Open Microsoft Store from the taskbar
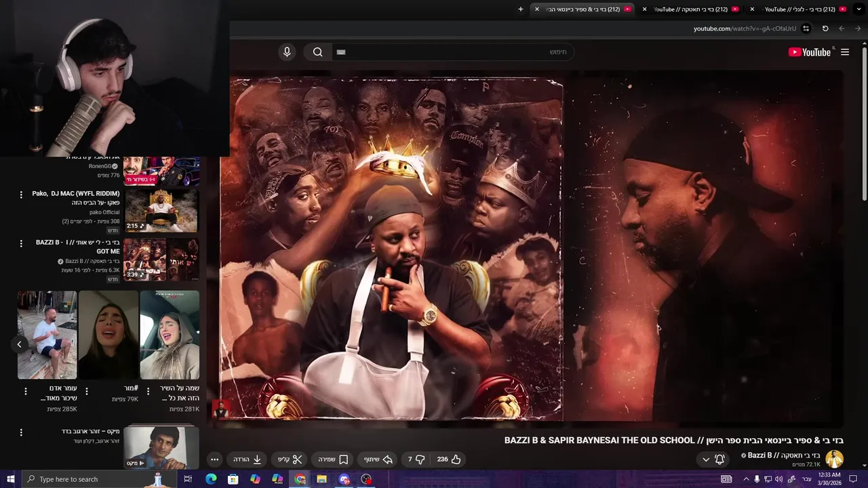The image size is (868, 488). (233, 479)
